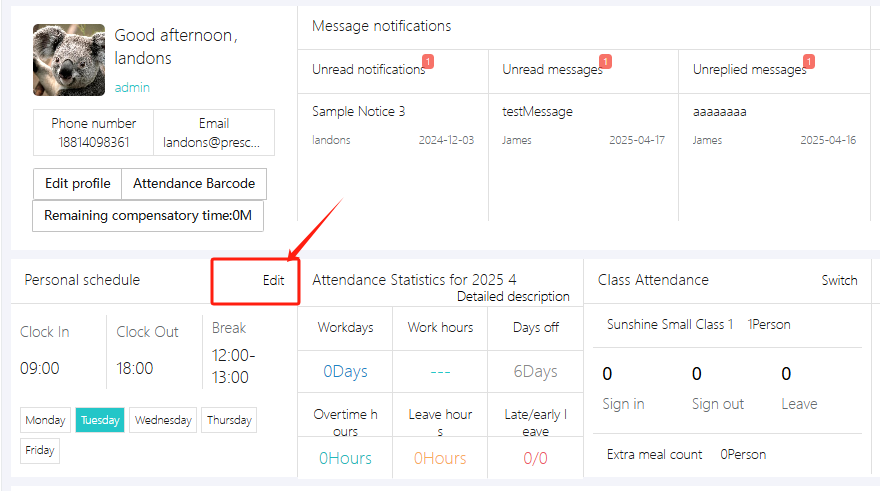The width and height of the screenshot is (880, 491).
Task: Switch the Class Attendance class
Action: pos(839,281)
